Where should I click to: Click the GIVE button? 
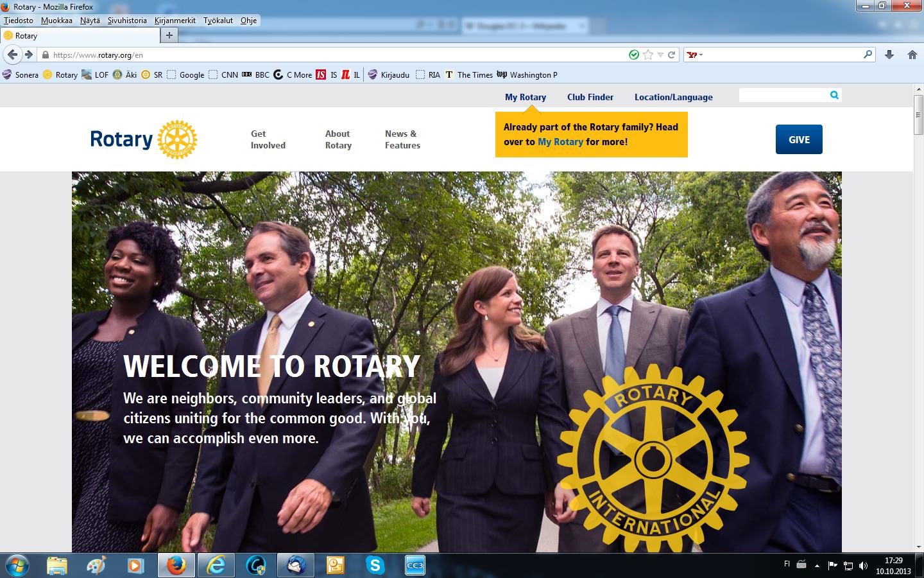pyautogui.click(x=799, y=139)
